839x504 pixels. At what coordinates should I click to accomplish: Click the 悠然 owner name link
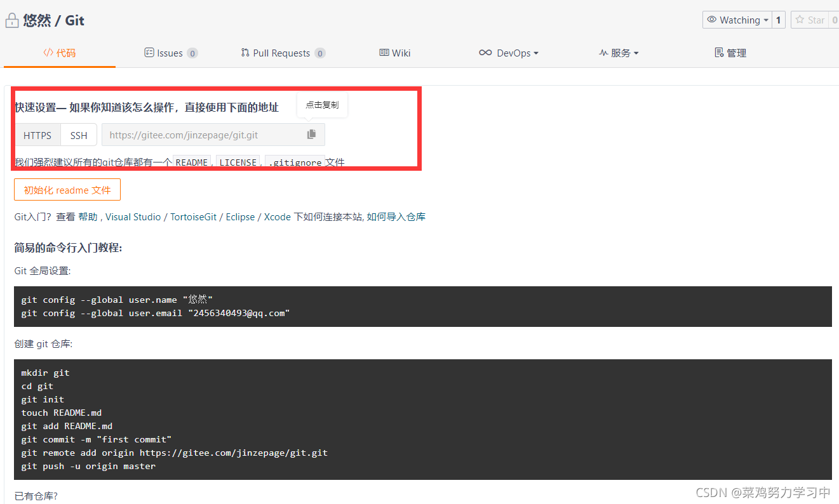tap(36, 20)
